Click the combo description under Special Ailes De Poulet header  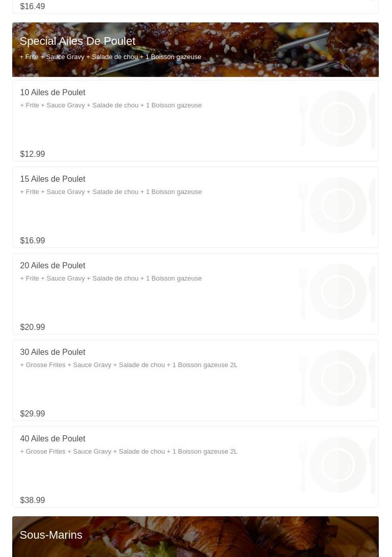pos(110,57)
